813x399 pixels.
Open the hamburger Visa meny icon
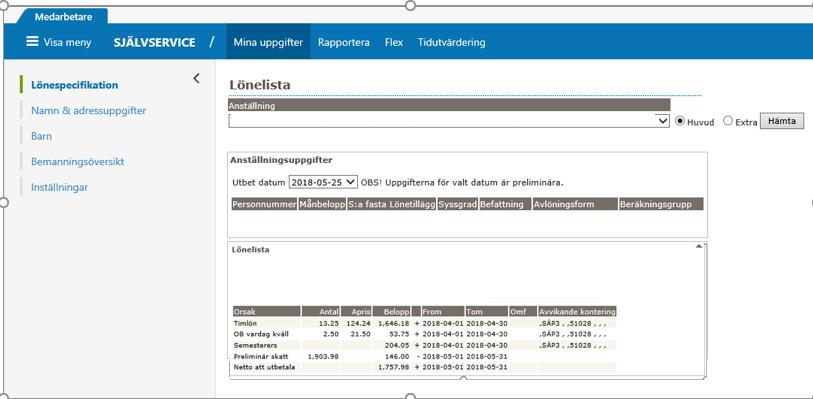pos(32,41)
